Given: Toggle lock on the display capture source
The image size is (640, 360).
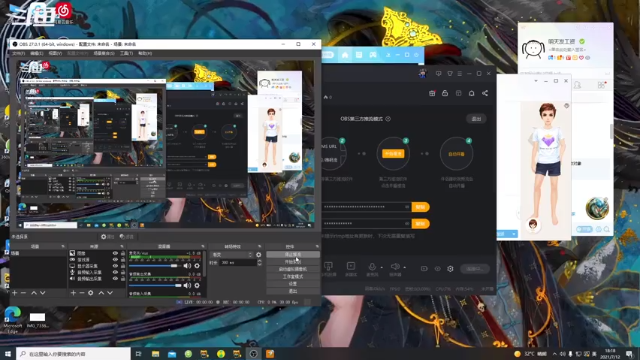Looking at the screenshot, I should (x=123, y=266).
